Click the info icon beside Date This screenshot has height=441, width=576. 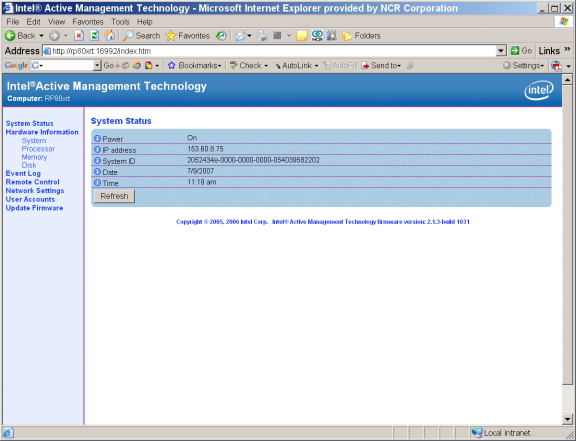coord(97,172)
